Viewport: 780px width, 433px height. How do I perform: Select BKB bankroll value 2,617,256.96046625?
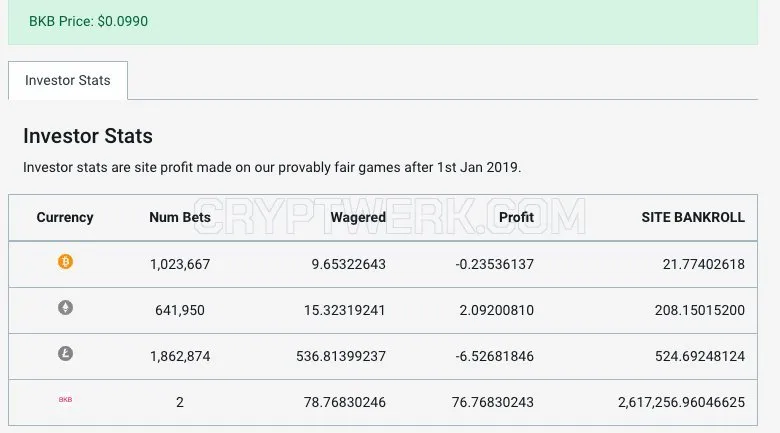681,402
